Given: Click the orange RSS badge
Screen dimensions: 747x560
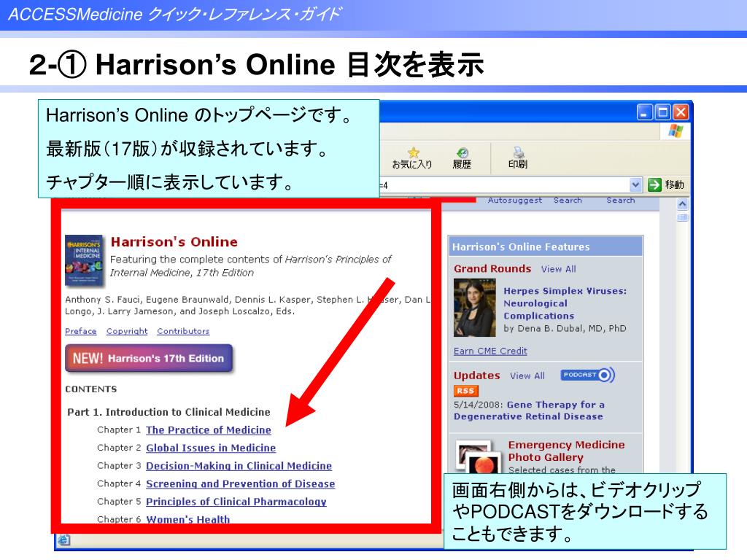Looking at the screenshot, I should click(465, 391).
